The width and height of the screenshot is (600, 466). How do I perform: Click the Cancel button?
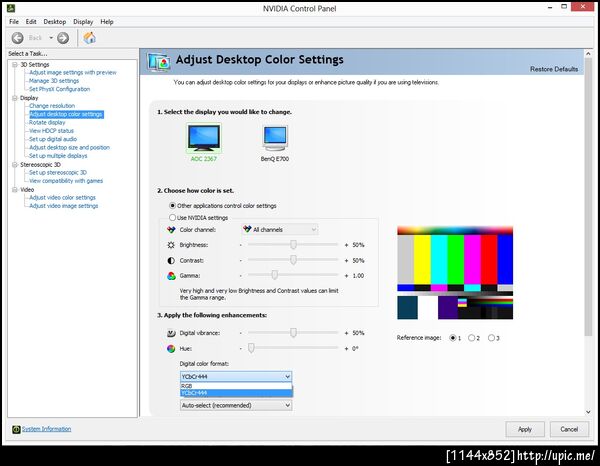pos(569,429)
